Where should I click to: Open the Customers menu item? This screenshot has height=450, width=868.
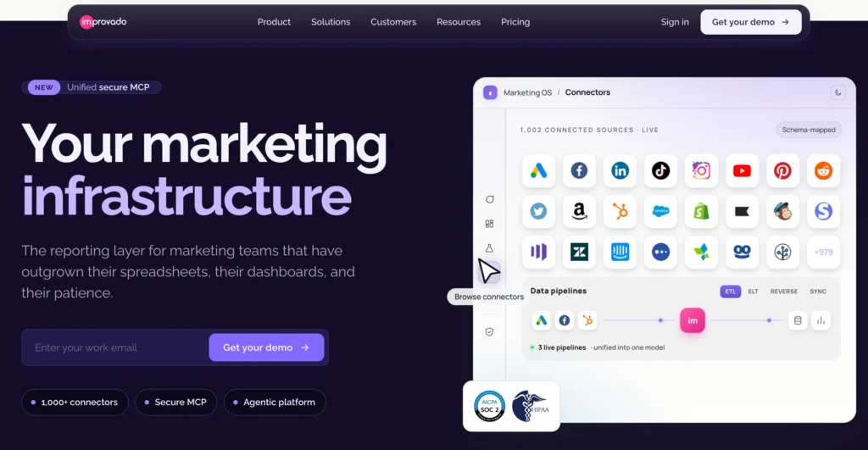pyautogui.click(x=393, y=22)
